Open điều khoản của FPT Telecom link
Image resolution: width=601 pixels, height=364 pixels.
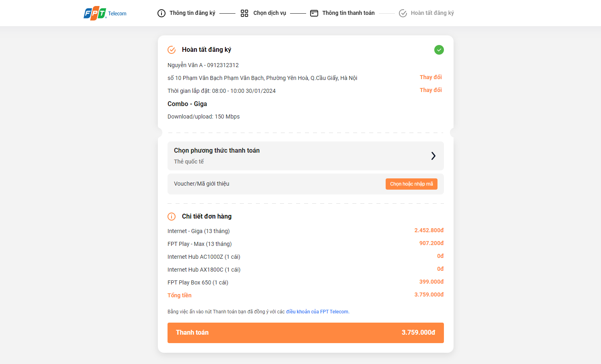coord(317,312)
